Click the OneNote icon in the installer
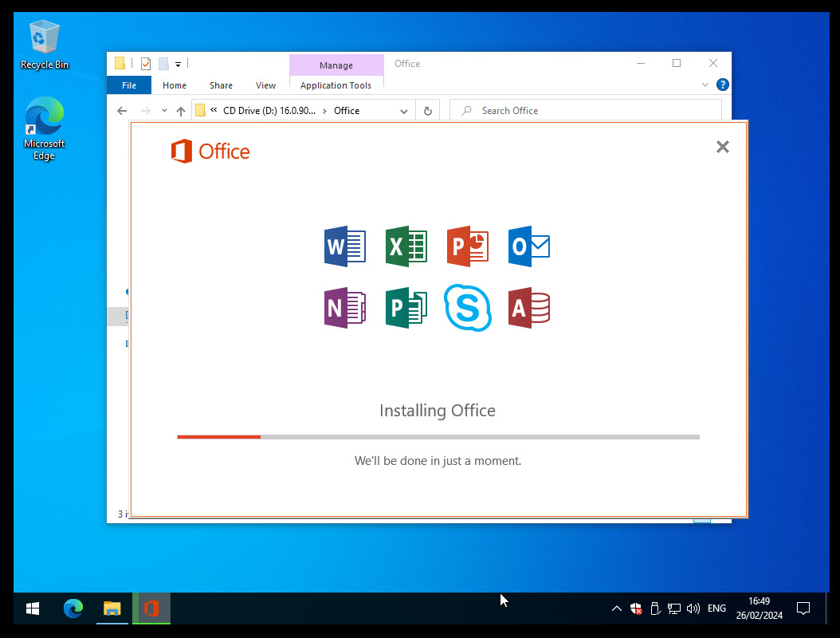840x638 pixels. [345, 308]
